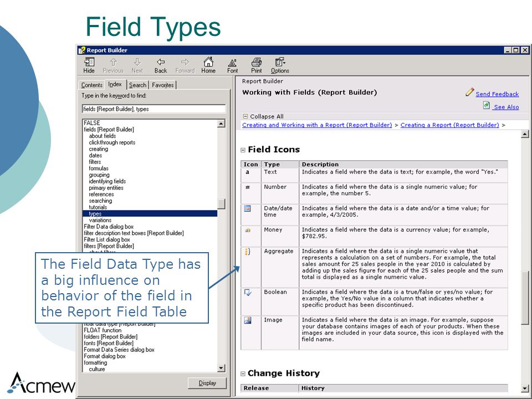Select 'creating' index entry
The width and height of the screenshot is (532, 399).
click(99, 149)
